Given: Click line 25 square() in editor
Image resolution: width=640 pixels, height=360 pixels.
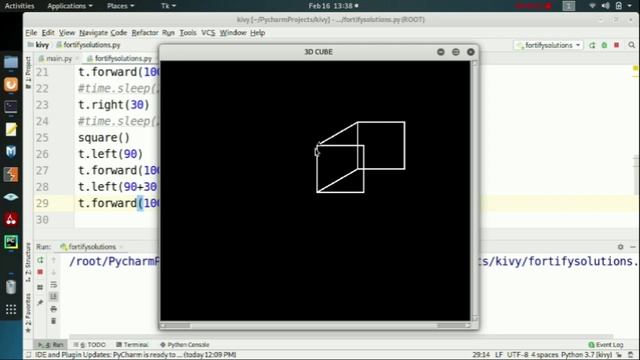Looking at the screenshot, I should tap(104, 138).
